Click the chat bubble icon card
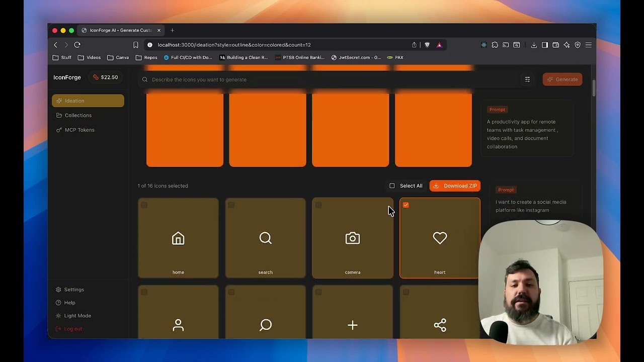The image size is (644, 362). pos(265,312)
